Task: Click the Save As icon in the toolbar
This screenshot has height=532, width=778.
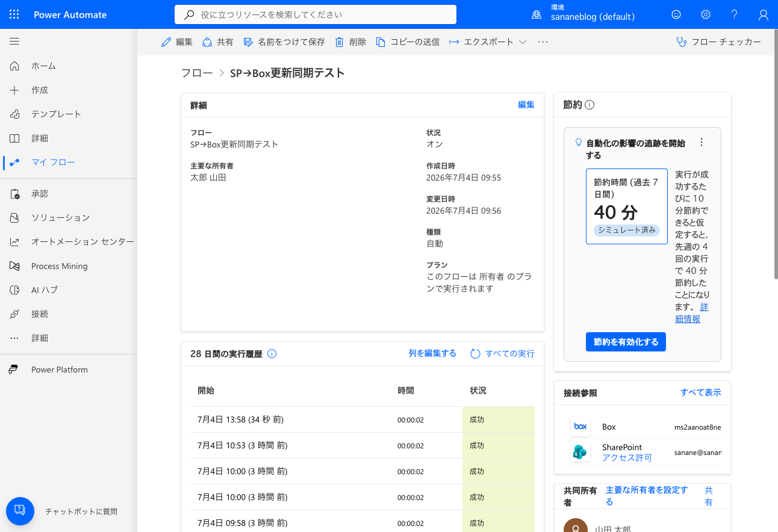Action: tap(248, 42)
